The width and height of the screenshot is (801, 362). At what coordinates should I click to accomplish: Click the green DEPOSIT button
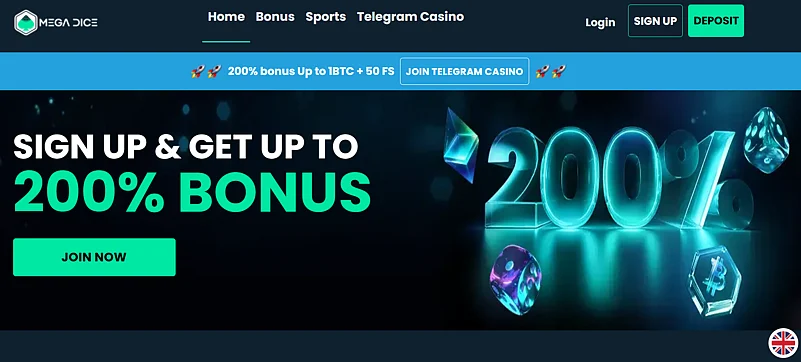(716, 21)
